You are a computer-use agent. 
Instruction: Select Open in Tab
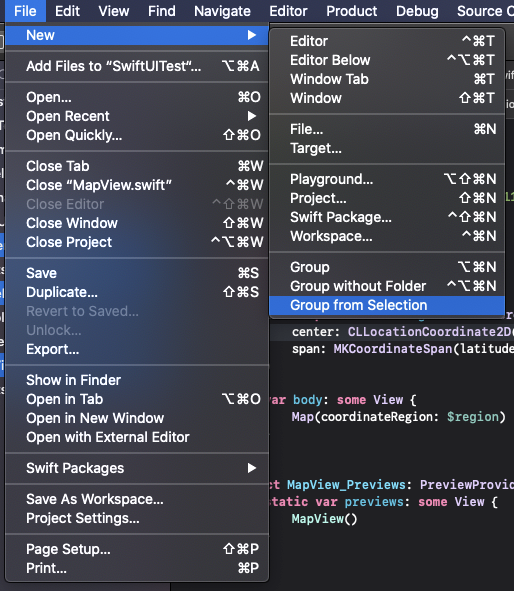(137, 399)
